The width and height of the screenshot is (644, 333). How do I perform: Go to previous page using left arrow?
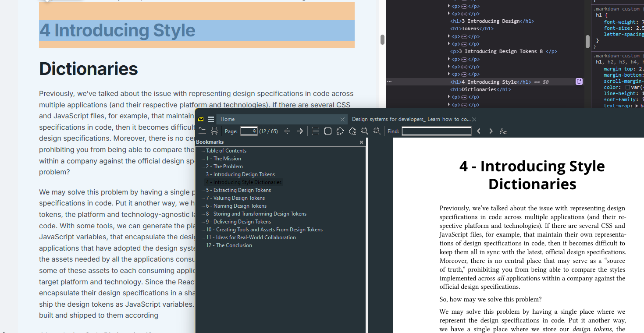click(287, 131)
